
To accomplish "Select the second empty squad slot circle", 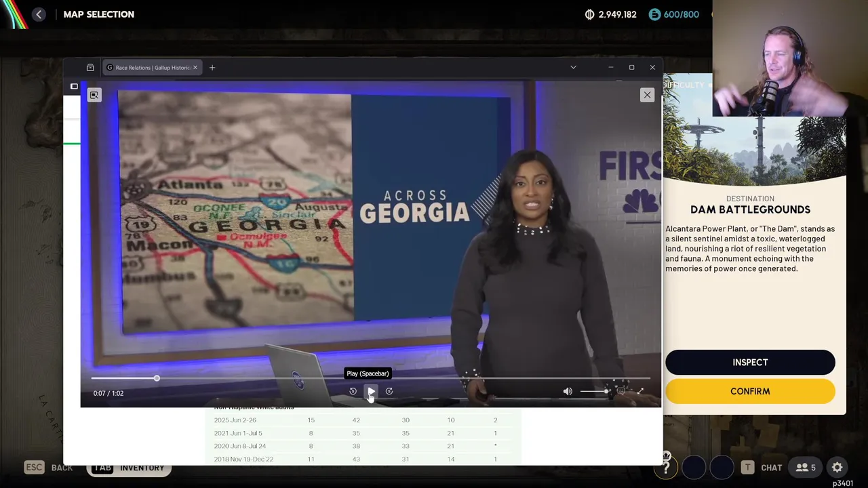I will [x=722, y=467].
